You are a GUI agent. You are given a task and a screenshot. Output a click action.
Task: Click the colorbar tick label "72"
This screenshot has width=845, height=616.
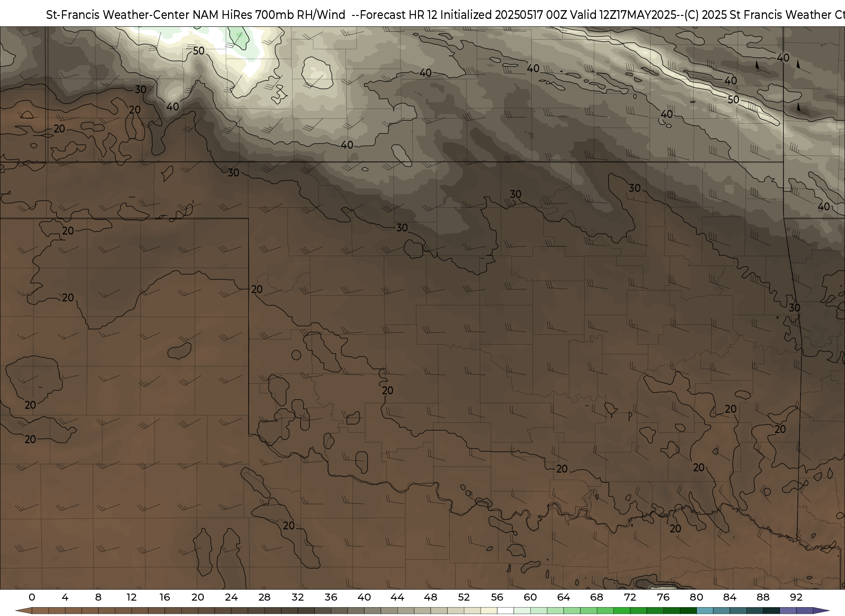coord(630,597)
